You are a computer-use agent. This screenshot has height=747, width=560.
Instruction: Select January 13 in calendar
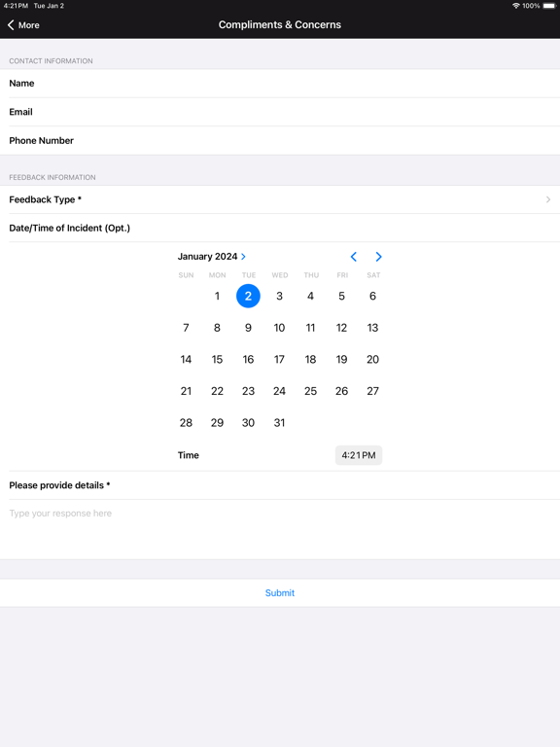373,328
